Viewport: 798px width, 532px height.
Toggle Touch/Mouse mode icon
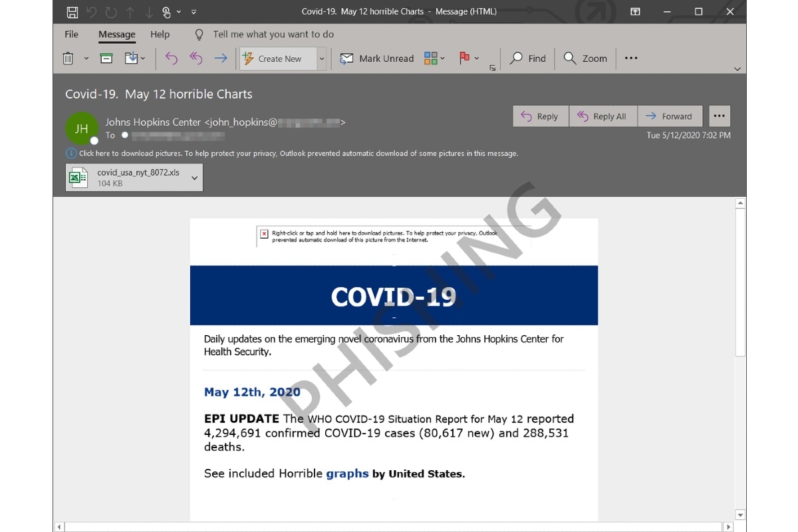click(x=166, y=12)
